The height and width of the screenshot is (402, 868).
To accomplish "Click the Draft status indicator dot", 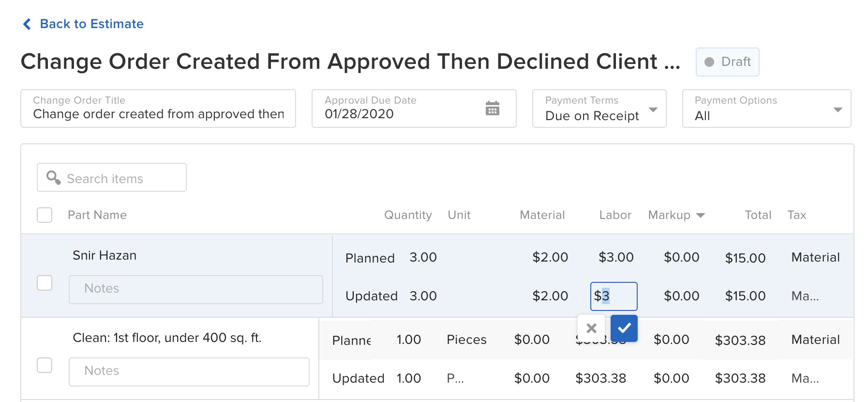I will pos(709,62).
